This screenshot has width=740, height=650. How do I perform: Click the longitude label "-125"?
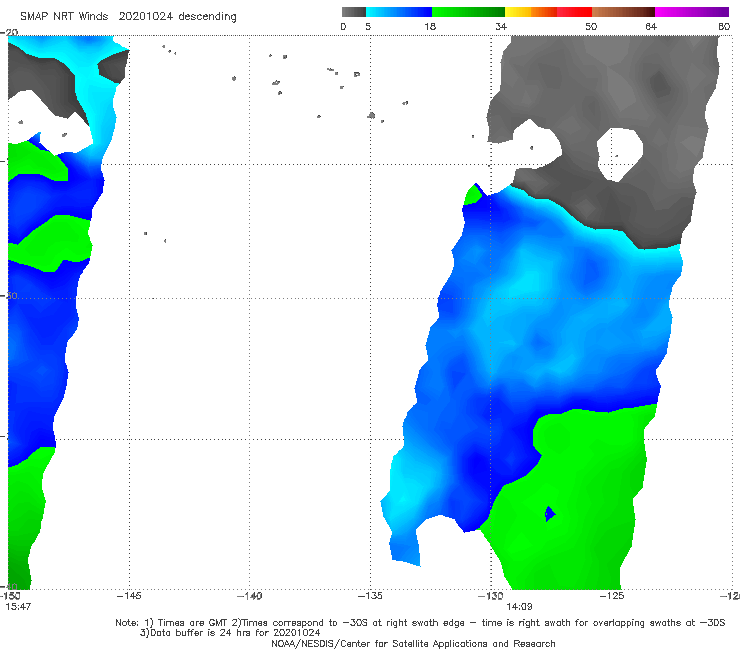(612, 596)
